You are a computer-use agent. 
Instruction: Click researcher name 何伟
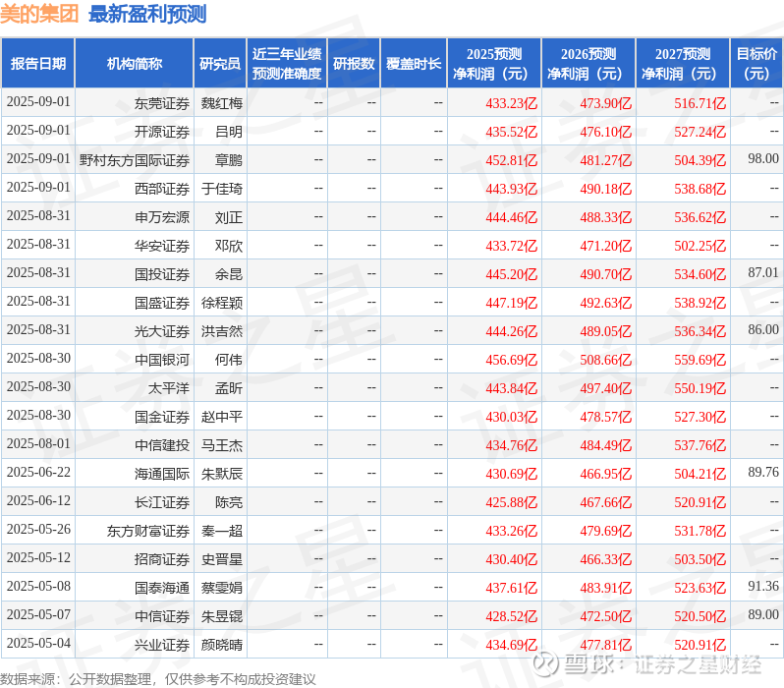229,361
